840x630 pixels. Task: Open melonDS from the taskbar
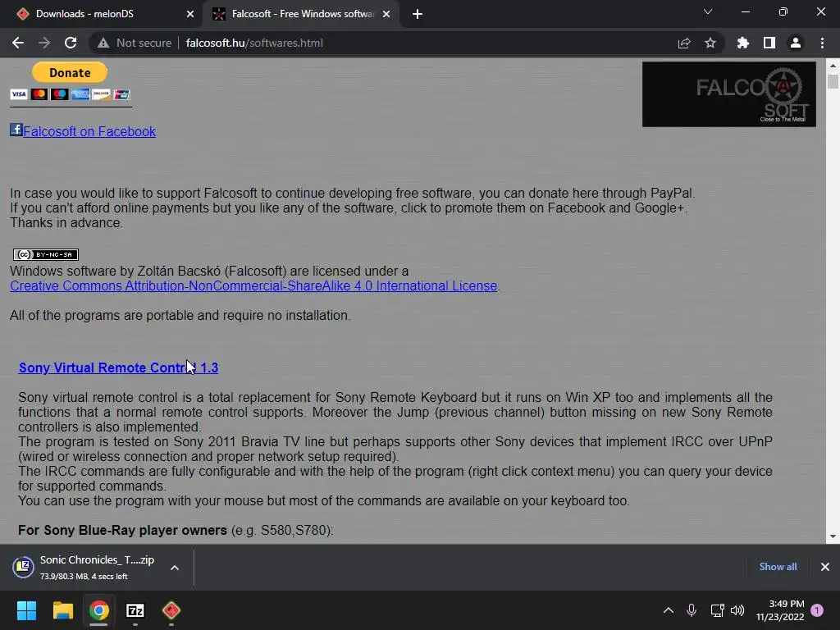coord(171,610)
